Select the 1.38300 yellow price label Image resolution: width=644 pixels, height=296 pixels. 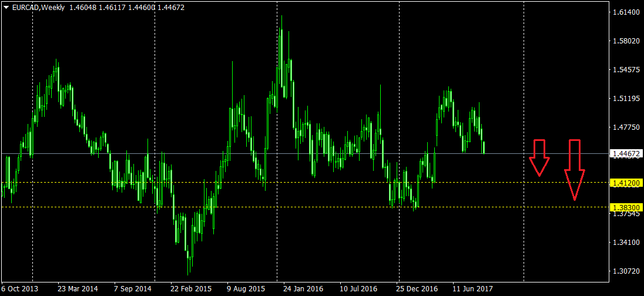tap(625, 207)
